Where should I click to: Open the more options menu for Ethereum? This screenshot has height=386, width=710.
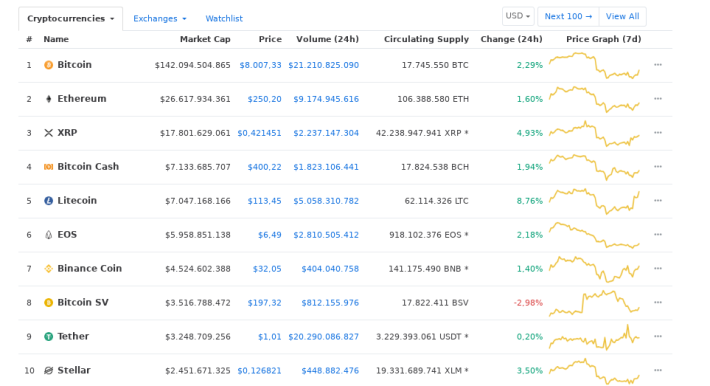[x=658, y=99]
